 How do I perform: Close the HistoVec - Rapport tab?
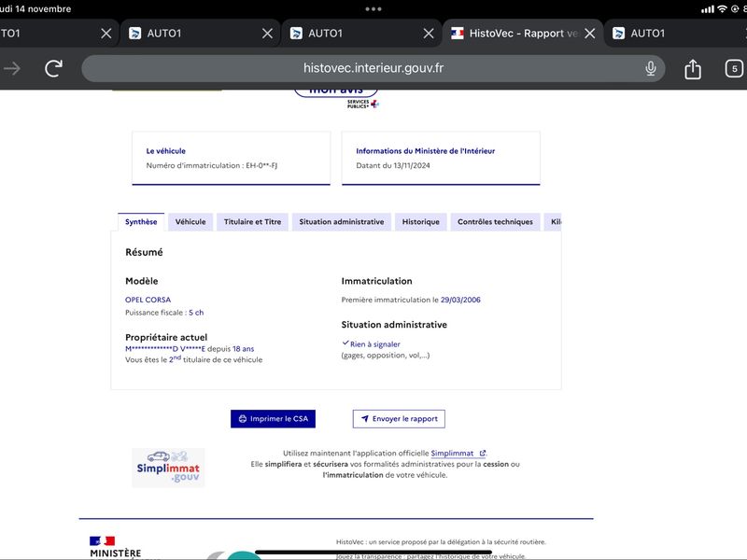(x=590, y=34)
